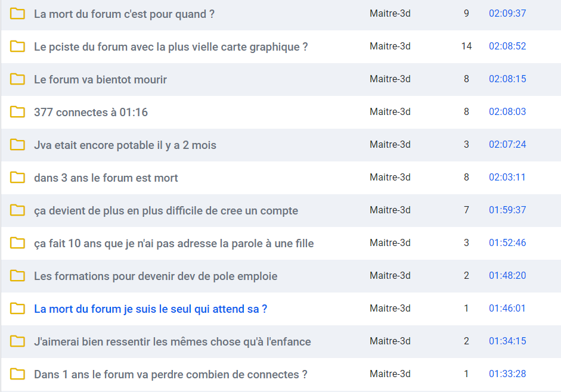The height and width of the screenshot is (392, 561).
Task: Jump to last post timestamp 02:08:52
Action: [507, 46]
